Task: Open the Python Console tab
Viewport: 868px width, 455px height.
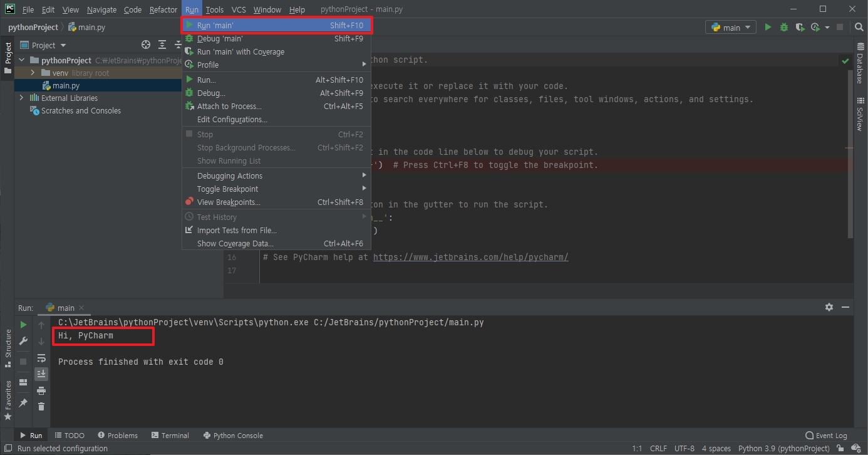Action: [x=233, y=435]
